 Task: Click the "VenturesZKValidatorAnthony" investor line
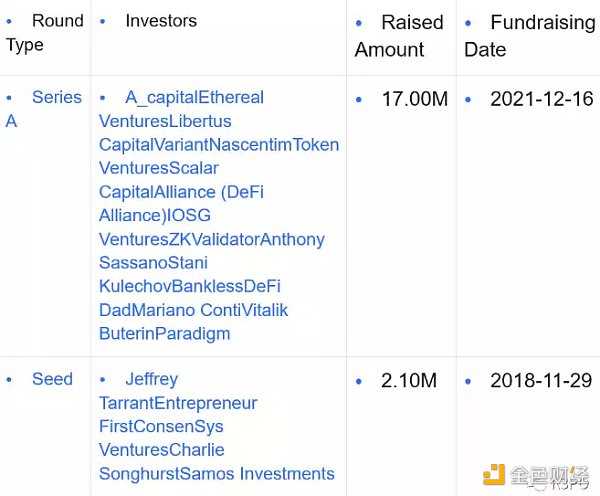click(212, 239)
